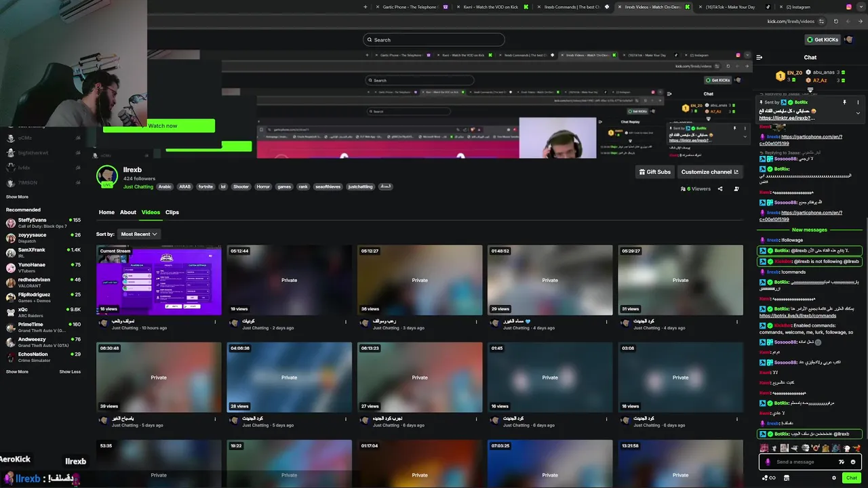This screenshot has width=868, height=488.
Task: Click the Gift Subs button
Action: coord(655,172)
